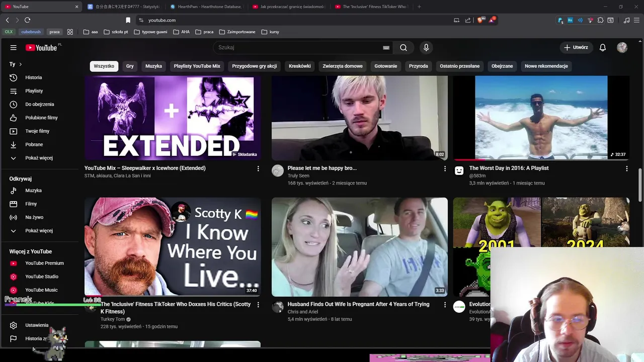Click the Brave Rewards triangle icon

pos(492,20)
